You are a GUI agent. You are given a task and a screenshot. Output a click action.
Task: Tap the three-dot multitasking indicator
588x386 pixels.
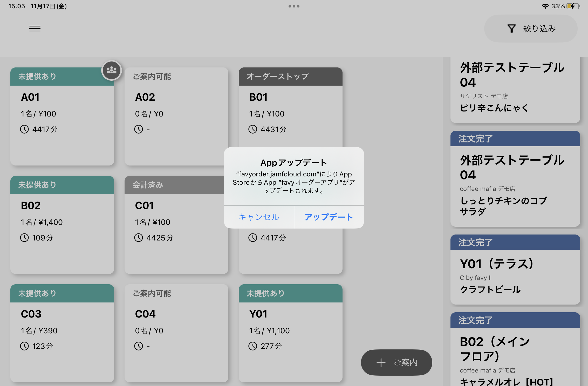[294, 6]
